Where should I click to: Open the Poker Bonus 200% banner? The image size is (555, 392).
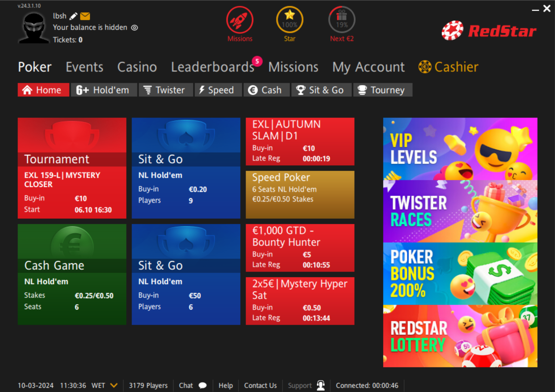460,274
